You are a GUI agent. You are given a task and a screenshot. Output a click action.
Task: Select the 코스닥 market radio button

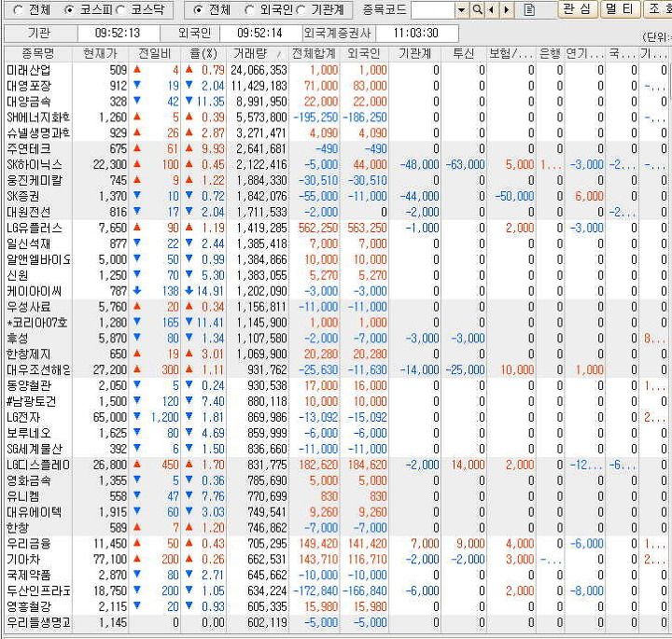(120, 10)
